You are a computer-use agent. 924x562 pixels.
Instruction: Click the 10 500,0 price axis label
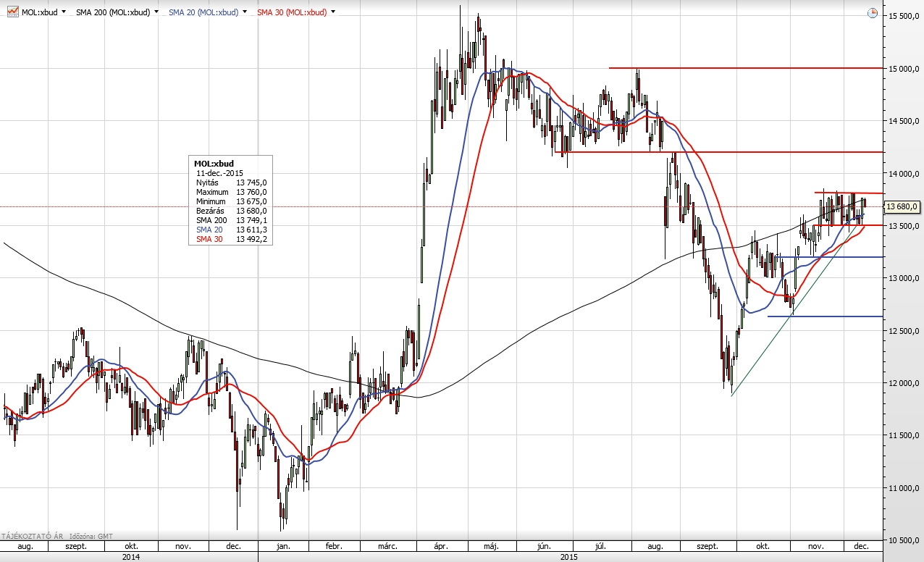point(904,541)
